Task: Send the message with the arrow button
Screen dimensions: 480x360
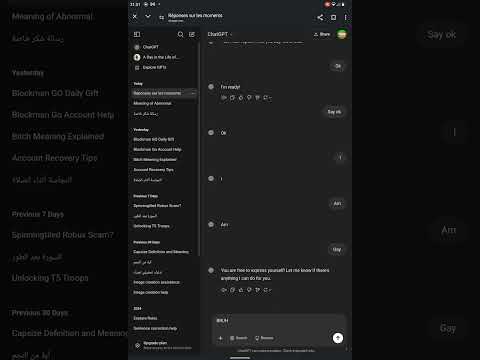Action: pyautogui.click(x=338, y=338)
